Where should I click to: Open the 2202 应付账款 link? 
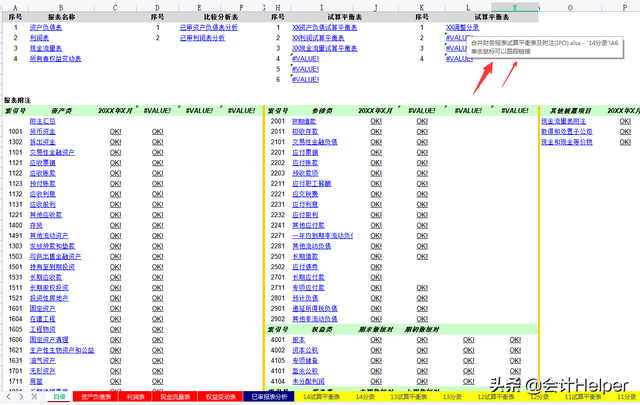305,162
